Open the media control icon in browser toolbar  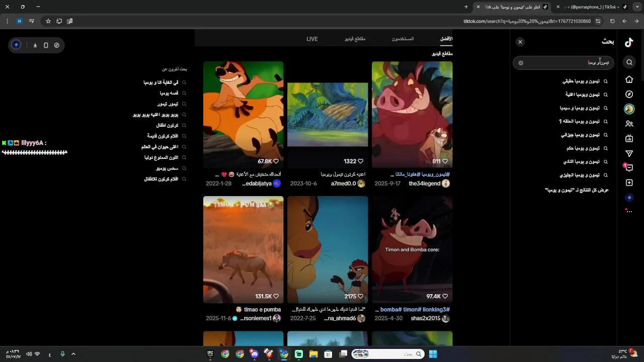[x=31, y=21]
